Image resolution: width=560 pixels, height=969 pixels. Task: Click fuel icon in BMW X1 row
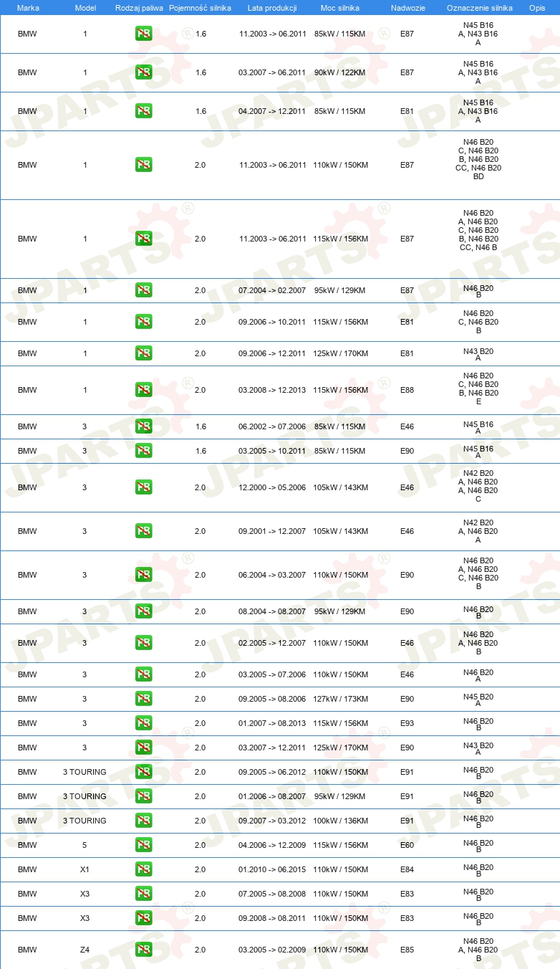tap(144, 869)
